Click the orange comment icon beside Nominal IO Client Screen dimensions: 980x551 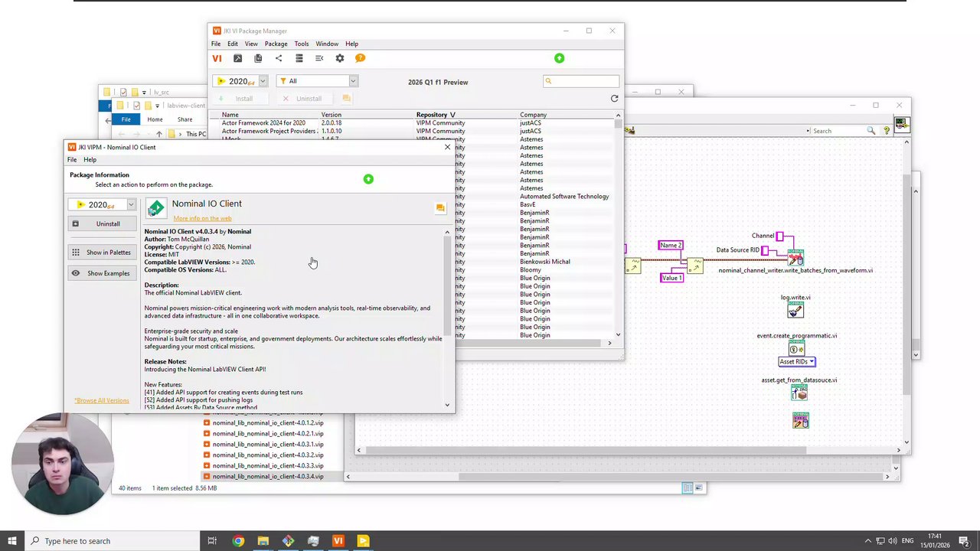pos(440,208)
